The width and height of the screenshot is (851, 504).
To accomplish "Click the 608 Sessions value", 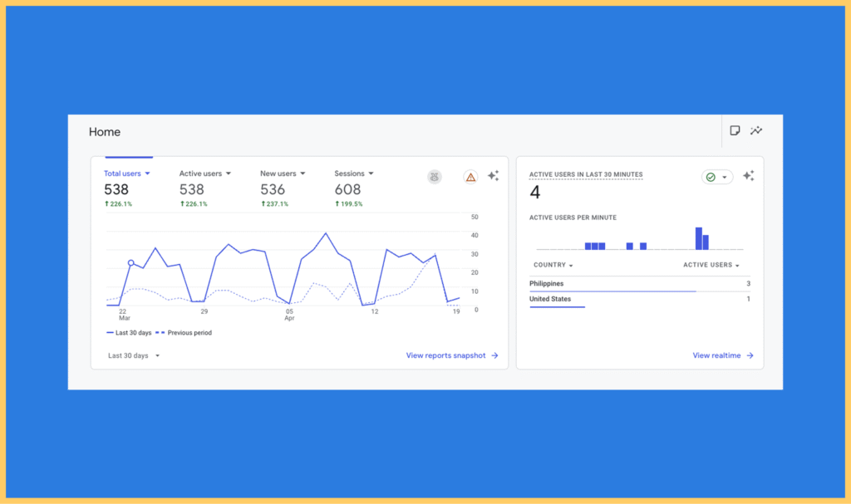I will (x=347, y=189).
